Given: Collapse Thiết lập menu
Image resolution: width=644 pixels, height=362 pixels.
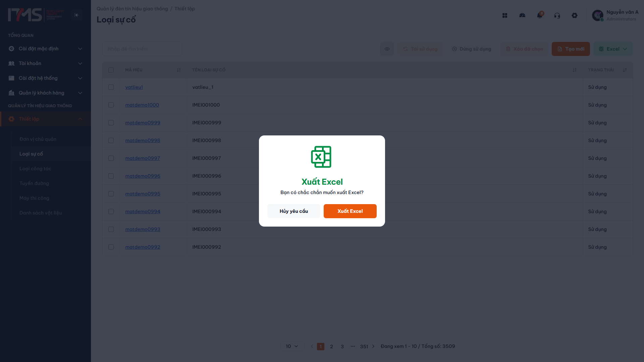Looking at the screenshot, I should [x=45, y=119].
